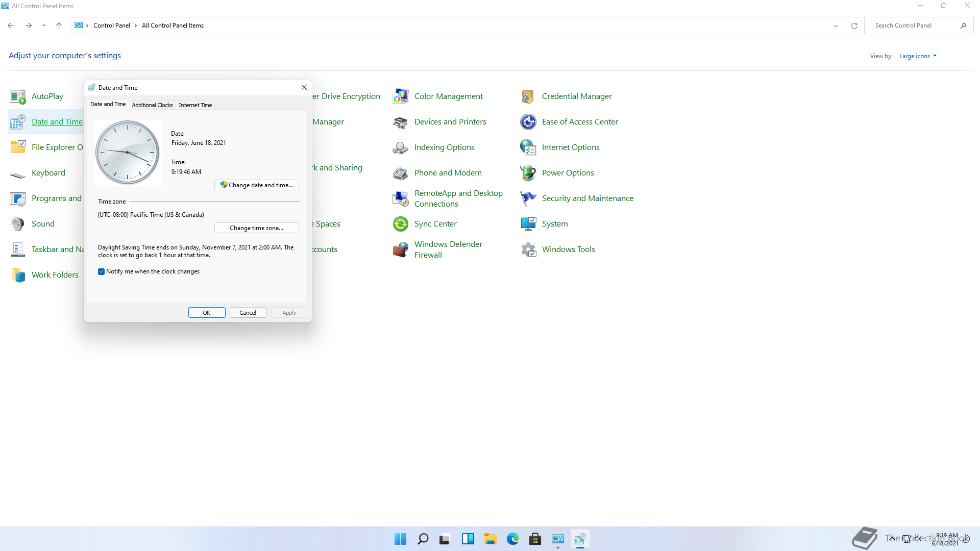This screenshot has height=551, width=980.
Task: Open the Credential Manager link text
Action: tap(577, 96)
